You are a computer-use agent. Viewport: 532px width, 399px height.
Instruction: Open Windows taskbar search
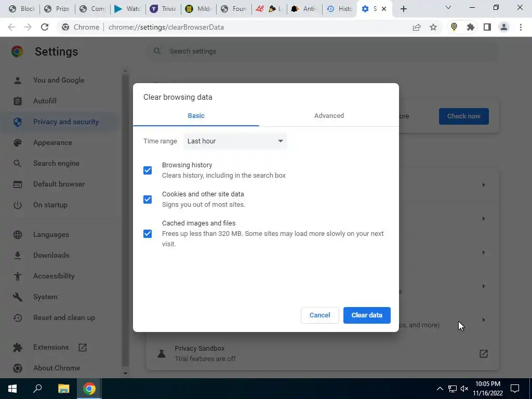[x=37, y=389]
